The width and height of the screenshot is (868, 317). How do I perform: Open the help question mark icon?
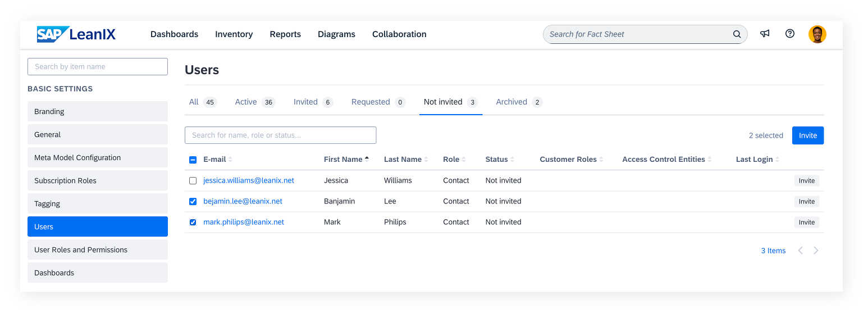(790, 34)
